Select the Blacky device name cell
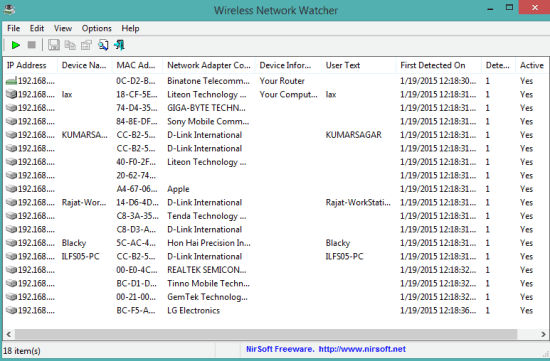 (x=74, y=243)
